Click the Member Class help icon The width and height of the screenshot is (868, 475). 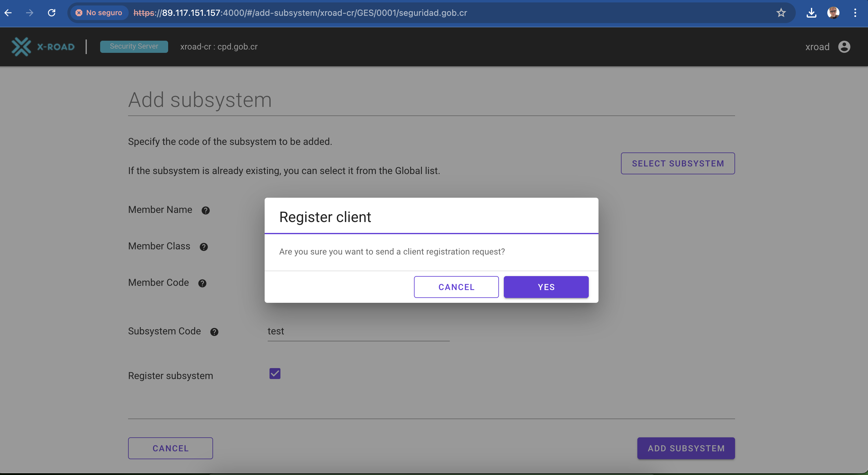click(x=204, y=247)
